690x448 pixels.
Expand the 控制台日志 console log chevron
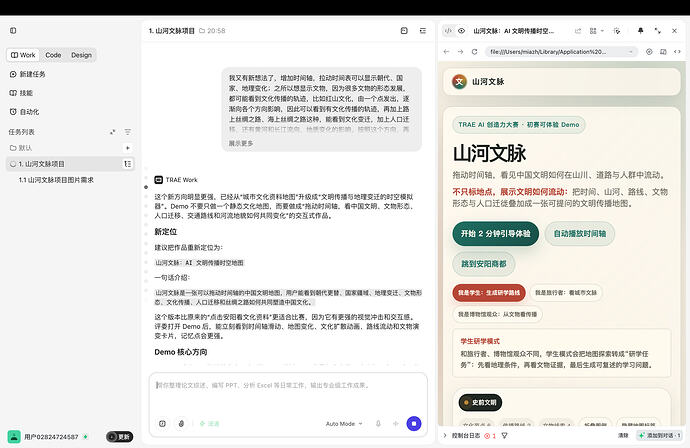tap(445, 436)
